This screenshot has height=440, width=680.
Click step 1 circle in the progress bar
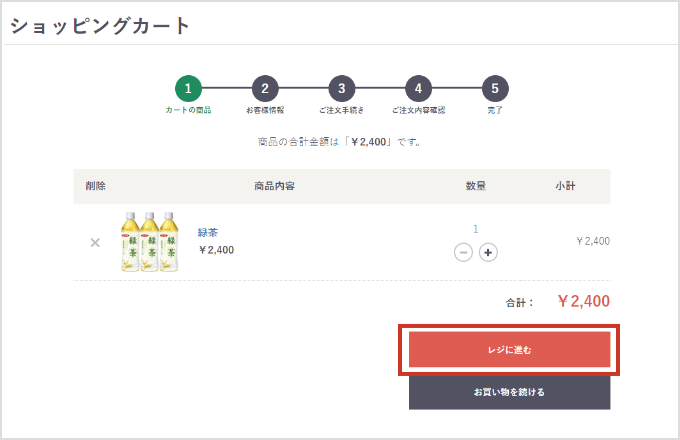click(188, 88)
